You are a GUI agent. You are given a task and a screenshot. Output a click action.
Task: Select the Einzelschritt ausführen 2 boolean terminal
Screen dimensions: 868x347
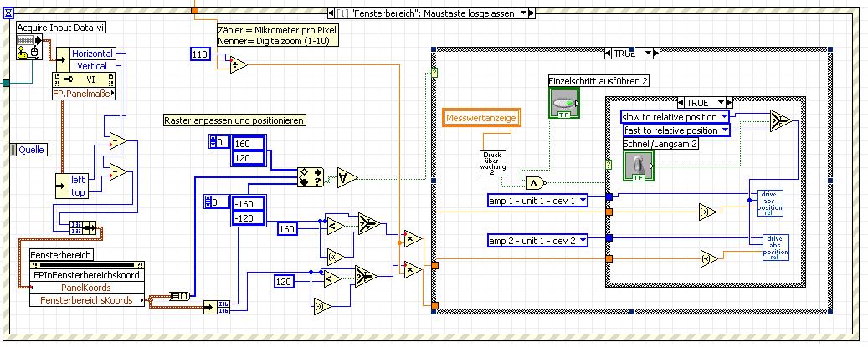coord(563,103)
